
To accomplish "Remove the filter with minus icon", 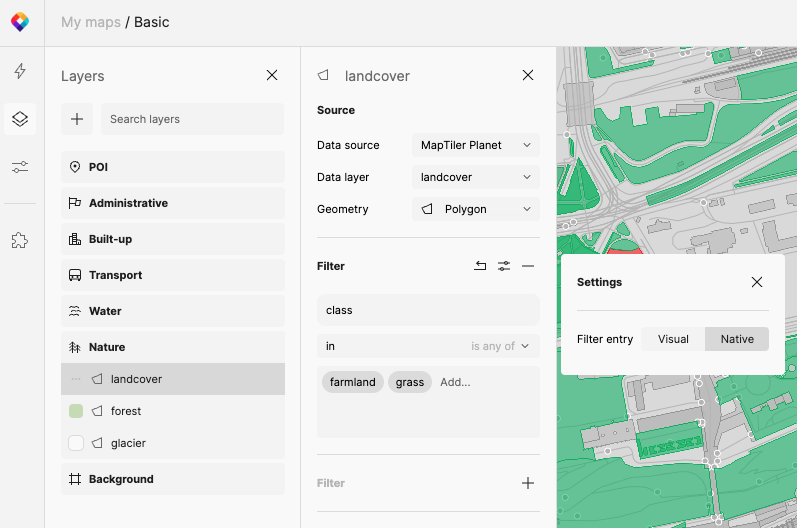I will [528, 266].
